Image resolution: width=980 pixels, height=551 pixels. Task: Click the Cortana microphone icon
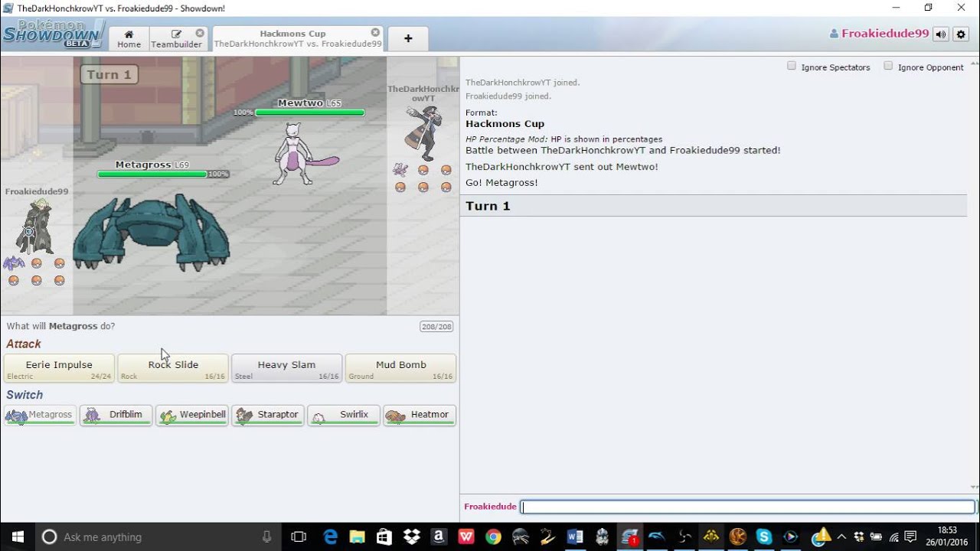(266, 537)
